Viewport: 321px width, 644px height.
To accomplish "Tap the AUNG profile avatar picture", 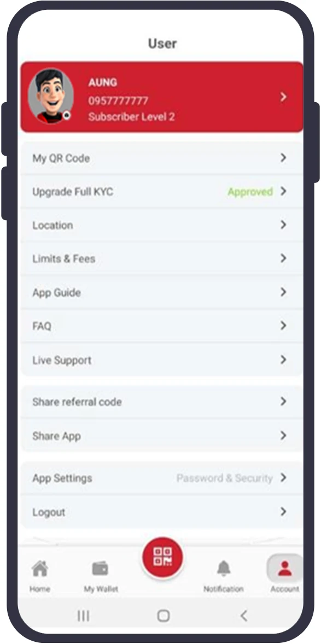I will (x=51, y=96).
